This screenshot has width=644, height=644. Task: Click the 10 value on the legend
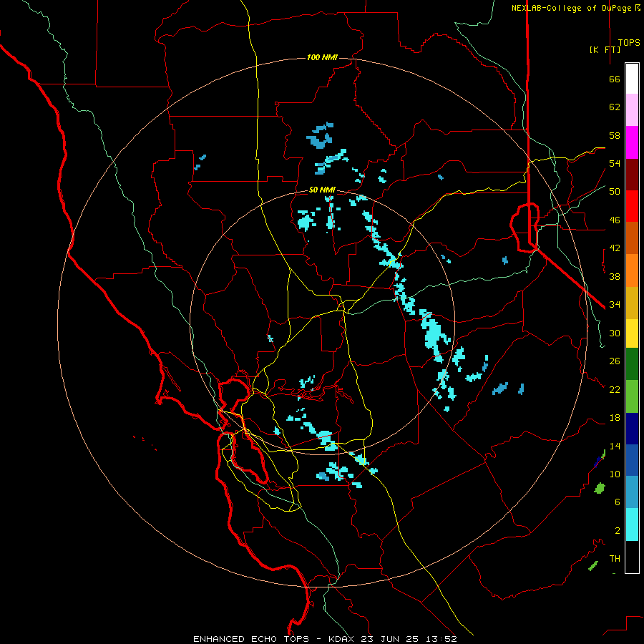coord(615,474)
